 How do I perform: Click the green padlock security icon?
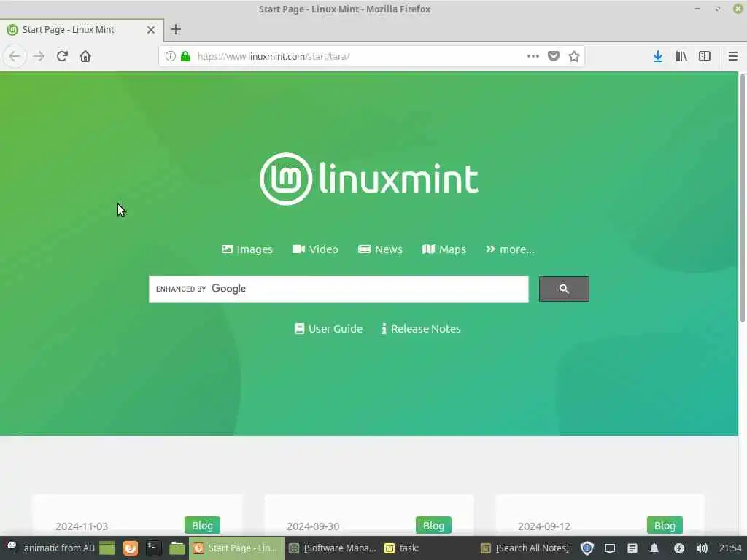[185, 56]
